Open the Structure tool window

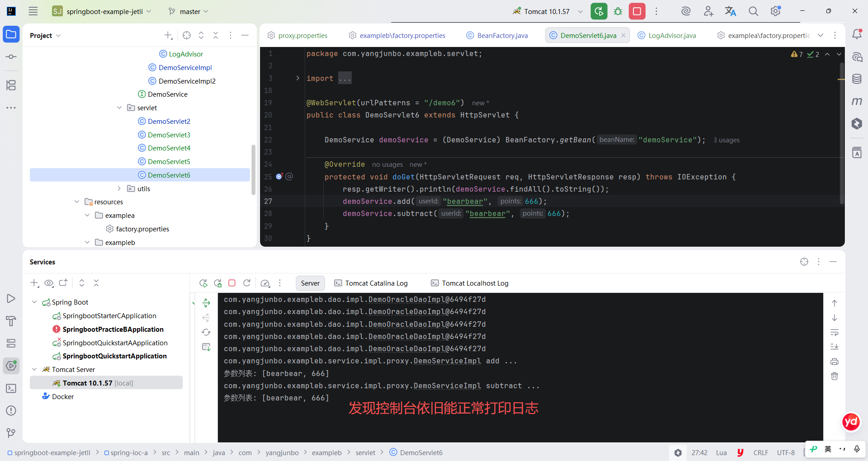[11, 85]
